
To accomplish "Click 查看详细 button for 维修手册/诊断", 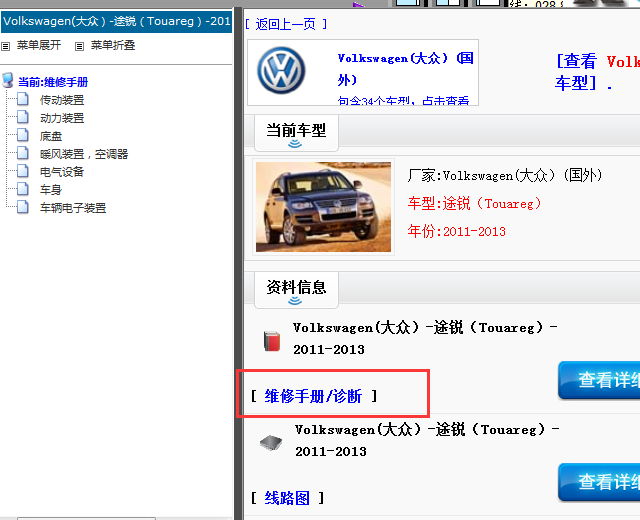I will tap(599, 380).
